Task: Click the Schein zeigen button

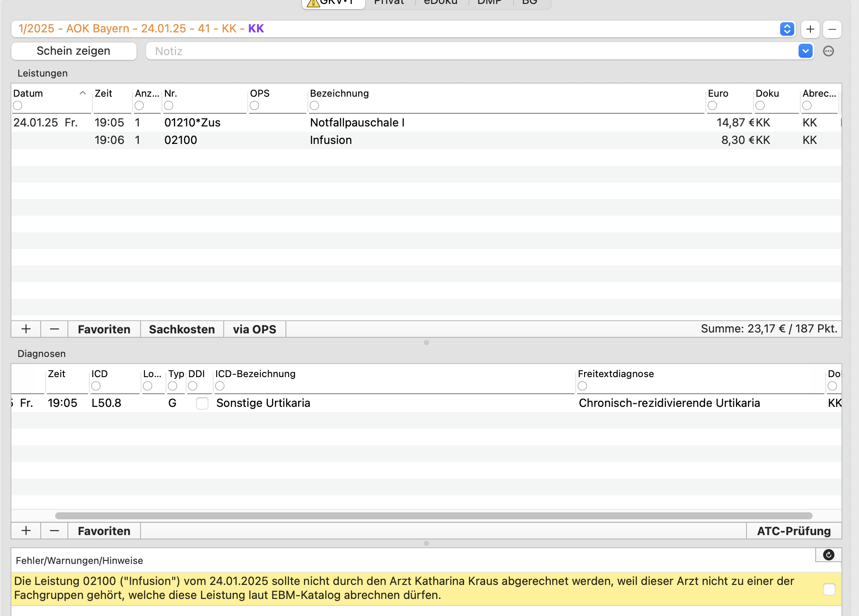Action: coord(74,51)
